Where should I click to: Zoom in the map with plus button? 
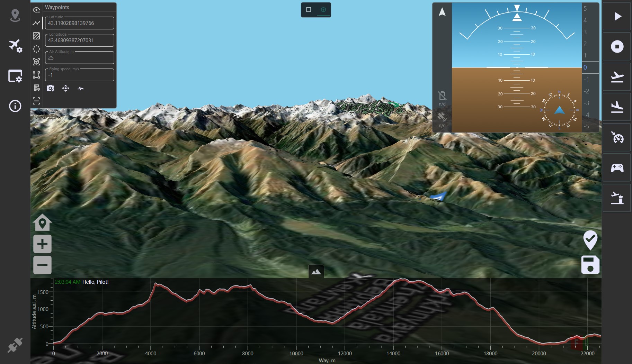point(42,244)
